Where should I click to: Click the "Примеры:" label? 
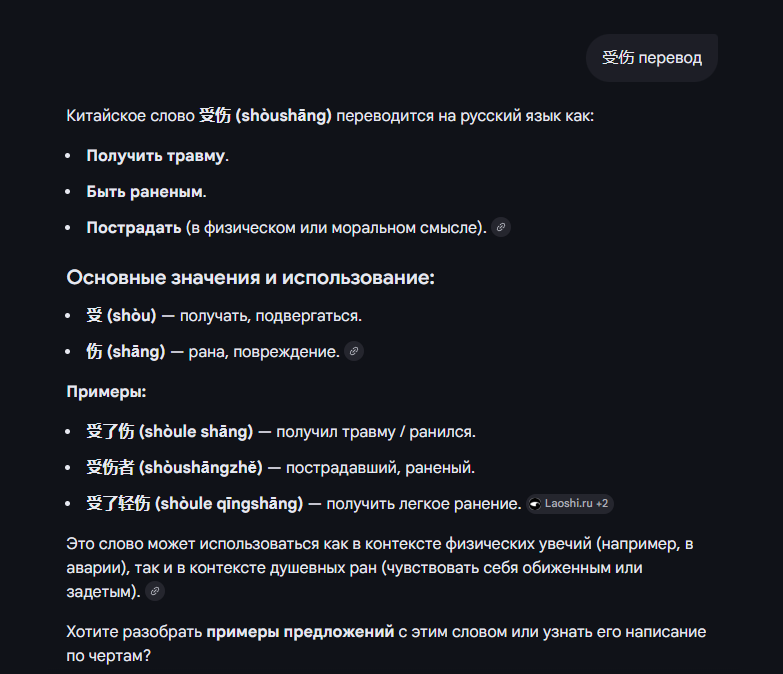(106, 391)
